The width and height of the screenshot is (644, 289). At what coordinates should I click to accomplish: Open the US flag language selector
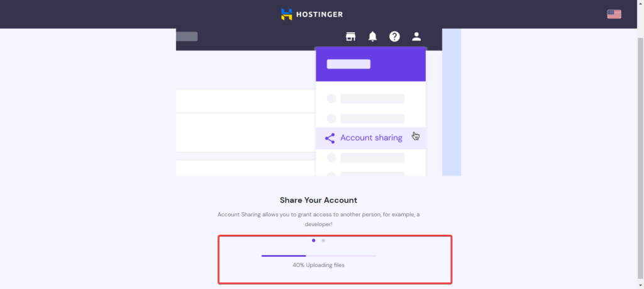tap(614, 14)
